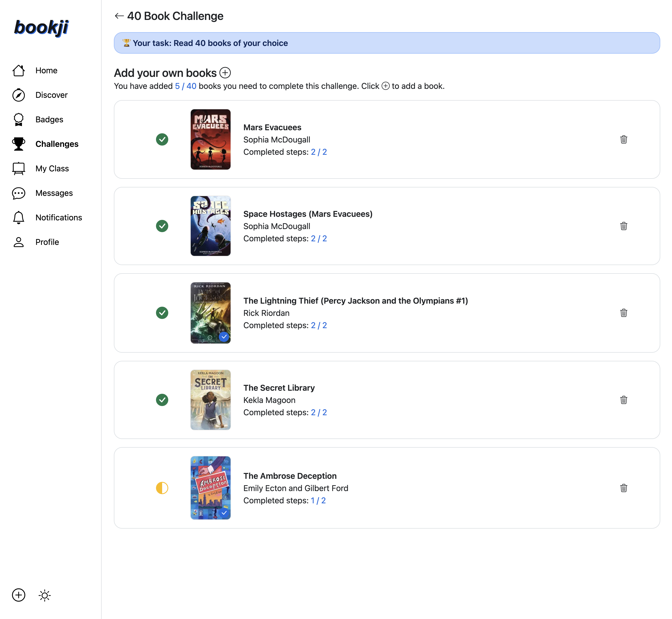Open My Class section
672x619 pixels.
pyautogui.click(x=52, y=168)
